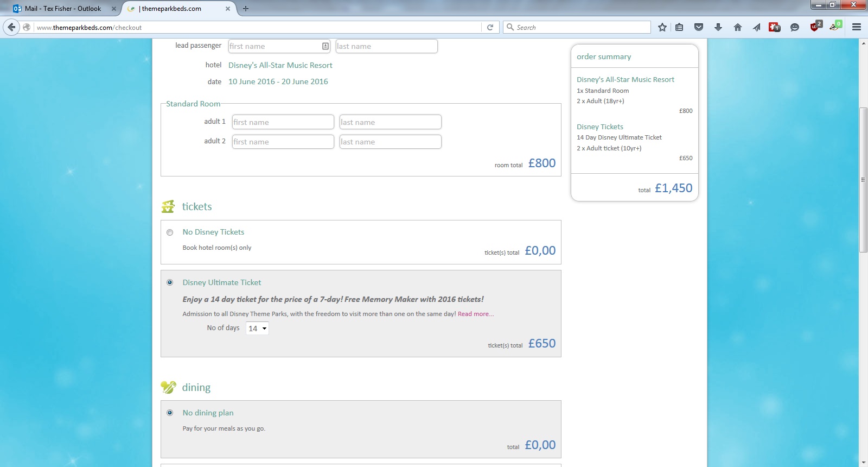Open the red extension icon with badge 1
868x467 pixels.
coord(775,27)
